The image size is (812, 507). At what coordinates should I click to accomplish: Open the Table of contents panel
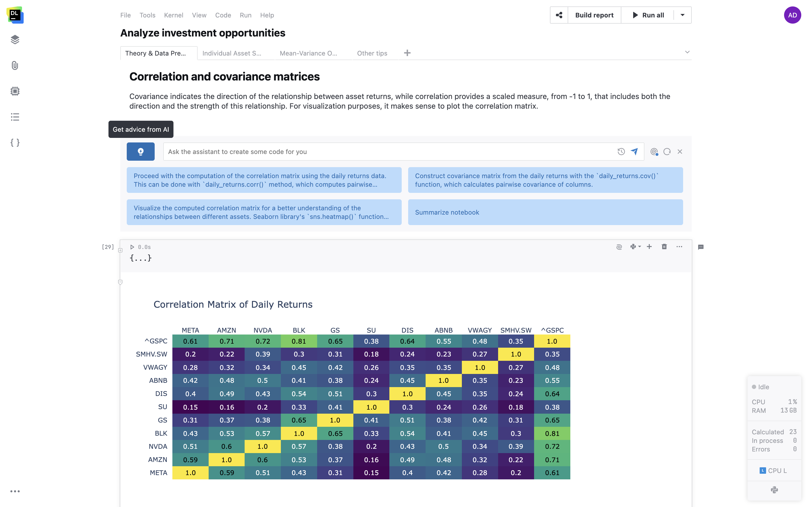(x=15, y=117)
